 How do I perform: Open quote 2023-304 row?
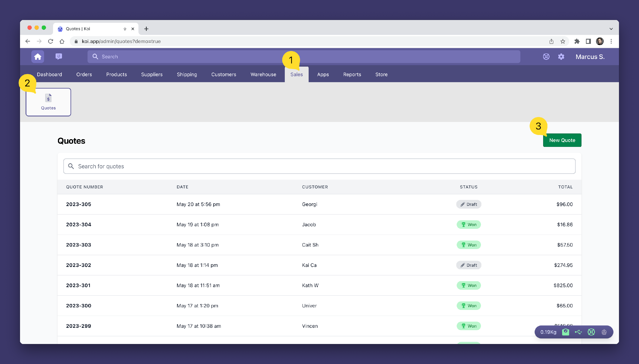tap(79, 225)
